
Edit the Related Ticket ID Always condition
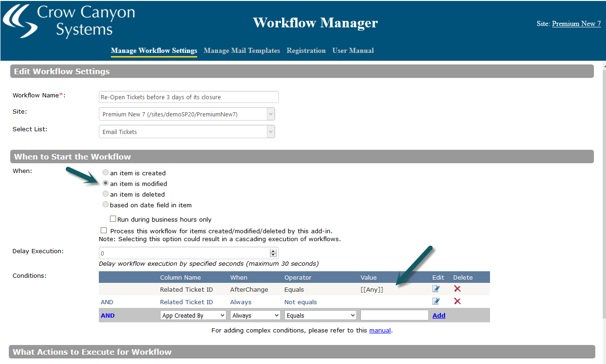coord(436,301)
